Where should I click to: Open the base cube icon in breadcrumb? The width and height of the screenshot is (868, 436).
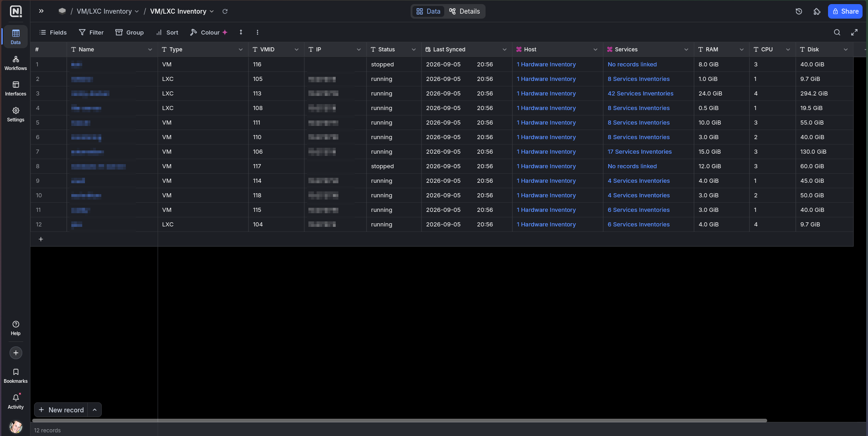(x=62, y=11)
